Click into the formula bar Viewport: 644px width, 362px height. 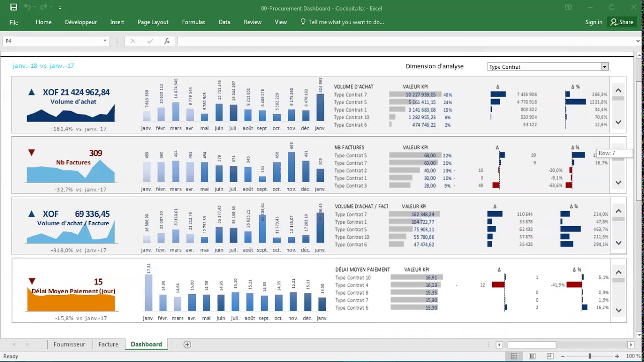pyautogui.click(x=405, y=41)
